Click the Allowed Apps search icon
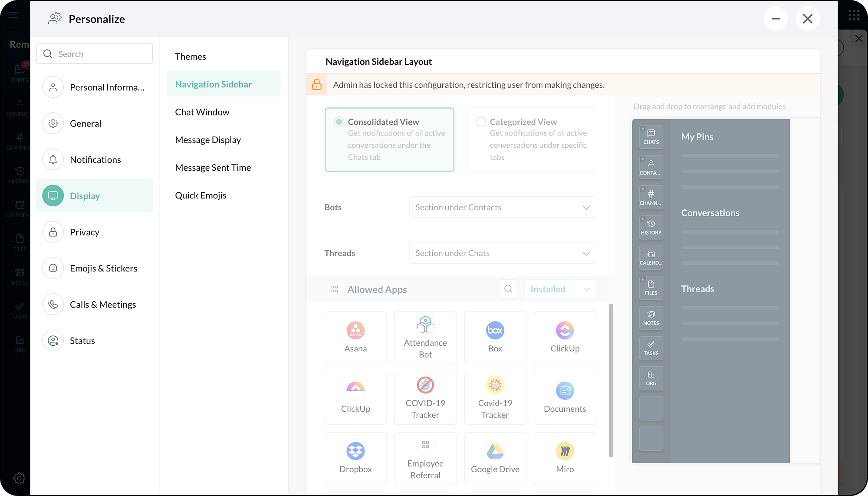This screenshot has height=496, width=868. (508, 289)
